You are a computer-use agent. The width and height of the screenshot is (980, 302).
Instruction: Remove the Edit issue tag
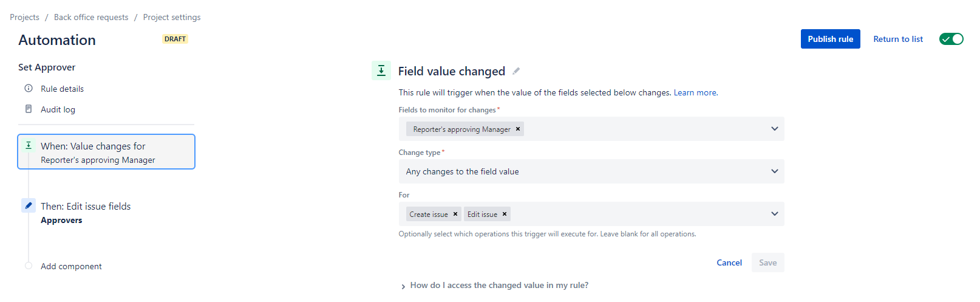coord(505,214)
